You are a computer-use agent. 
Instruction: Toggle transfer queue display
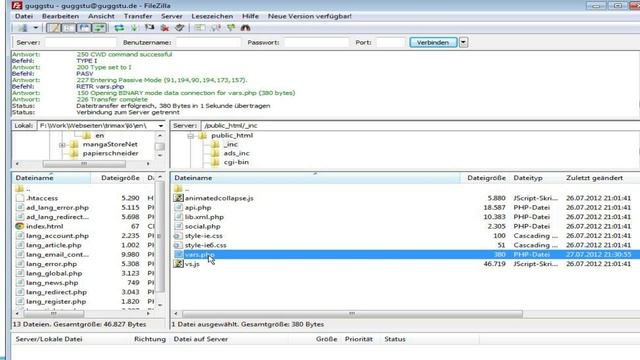[100, 28]
